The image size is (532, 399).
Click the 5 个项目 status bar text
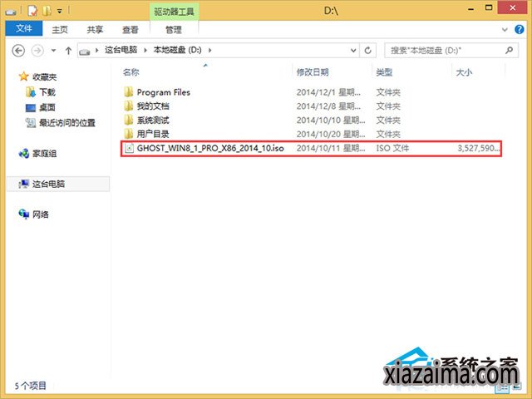point(30,386)
